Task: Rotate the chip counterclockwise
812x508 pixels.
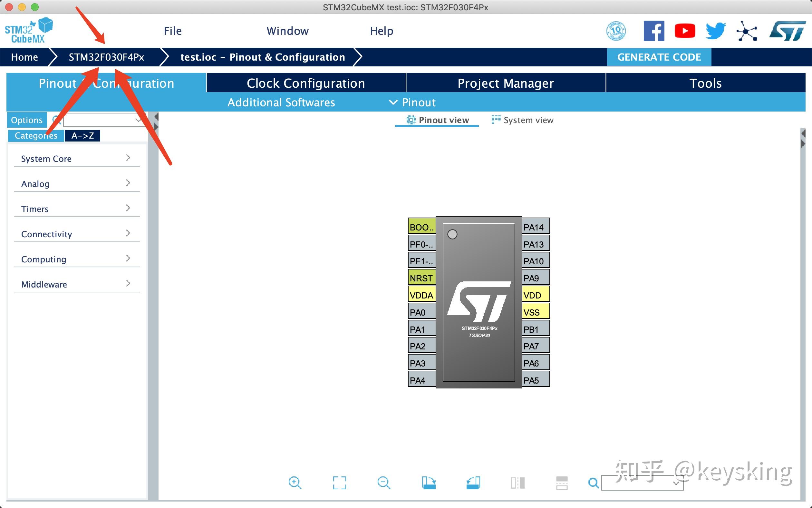Action: (473, 483)
